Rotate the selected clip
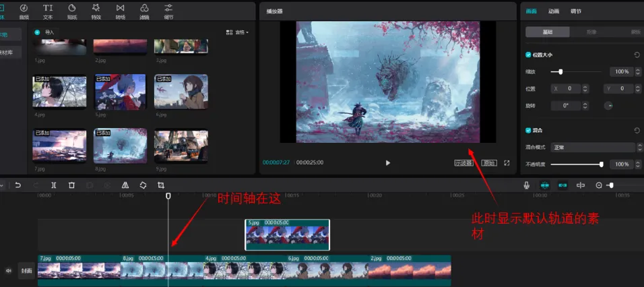644x287 pixels. tap(143, 185)
